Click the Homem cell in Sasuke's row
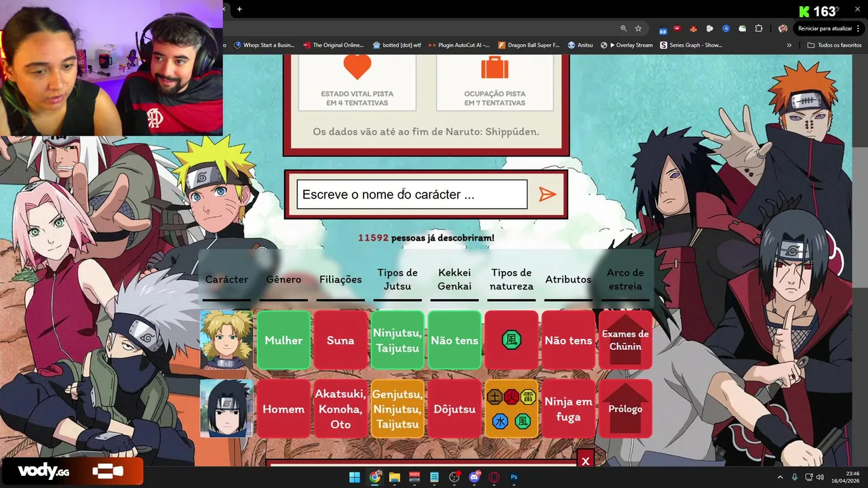Viewport: 868px width, 488px height. [x=283, y=409]
